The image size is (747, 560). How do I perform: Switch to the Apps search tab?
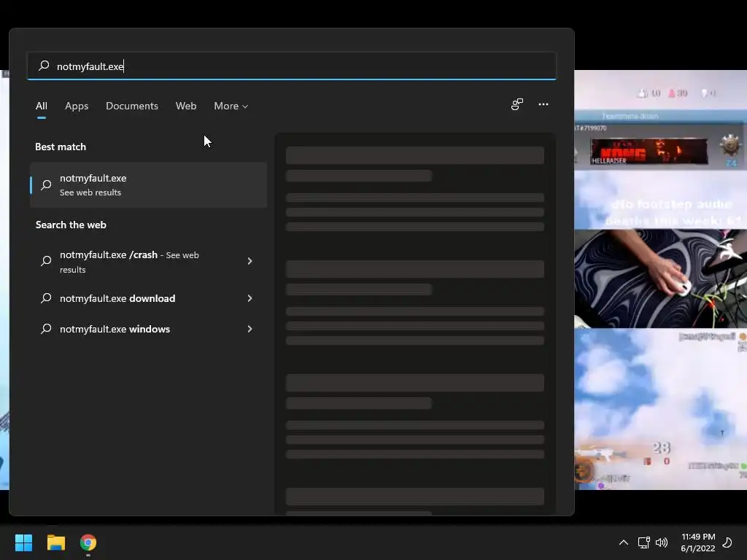(x=77, y=106)
